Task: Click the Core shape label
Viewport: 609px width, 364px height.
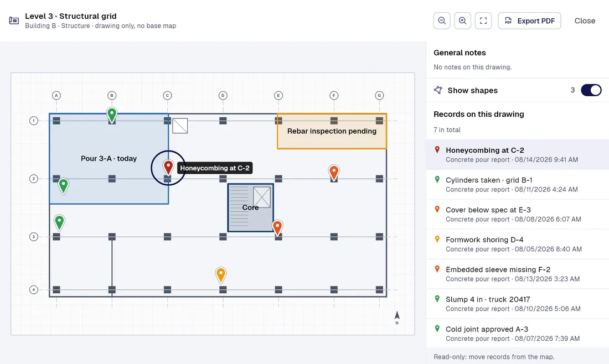Action: tap(250, 207)
